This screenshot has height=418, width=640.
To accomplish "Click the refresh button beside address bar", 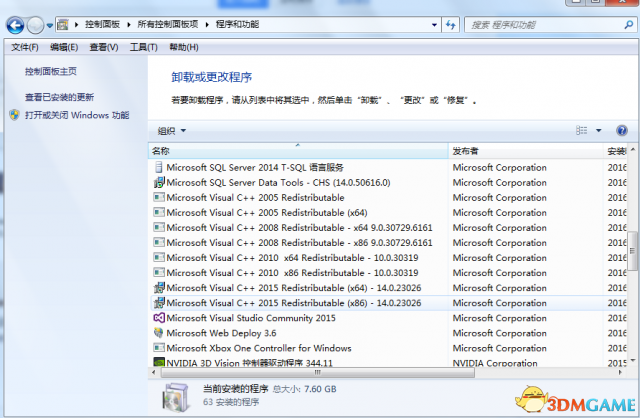I will 451,25.
